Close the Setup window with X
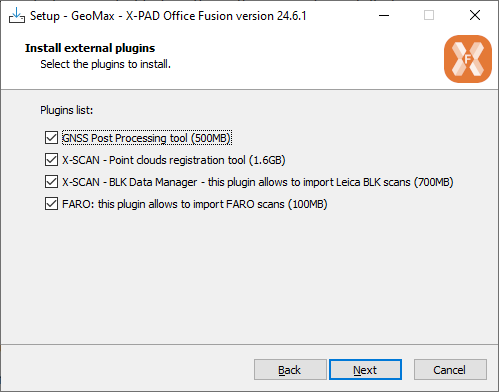This screenshot has width=499, height=392. pos(475,15)
